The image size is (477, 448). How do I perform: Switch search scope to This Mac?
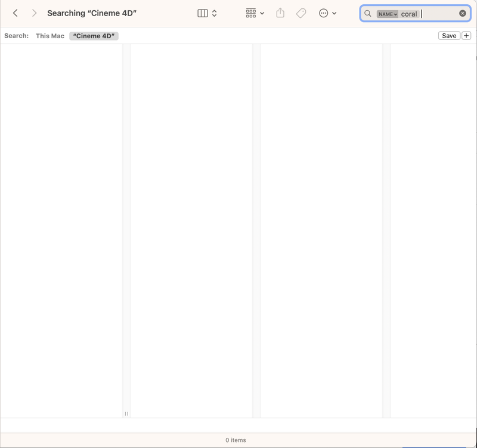(x=49, y=35)
